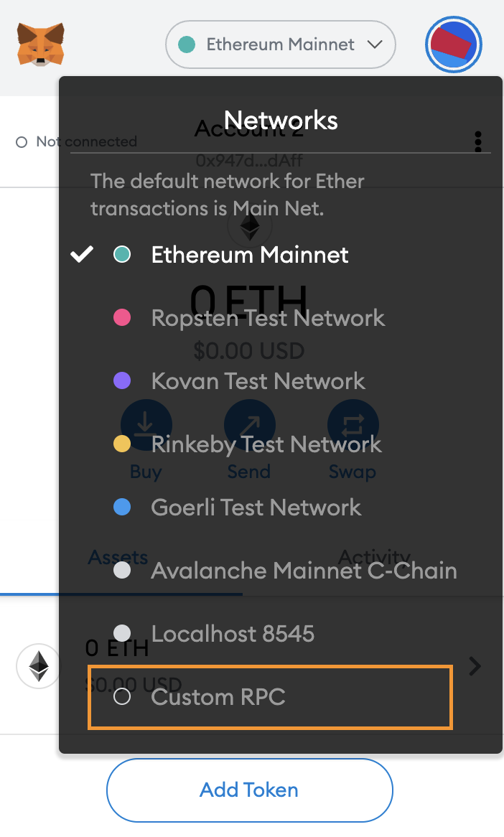Open the account avatar menu
The width and height of the screenshot is (504, 837).
(453, 45)
